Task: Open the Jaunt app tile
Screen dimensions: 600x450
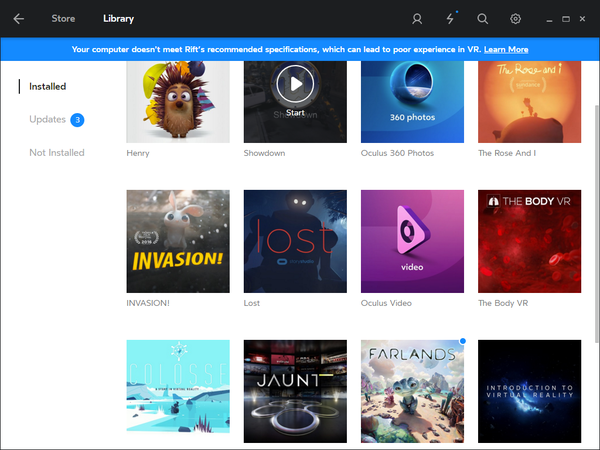Action: 295,391
